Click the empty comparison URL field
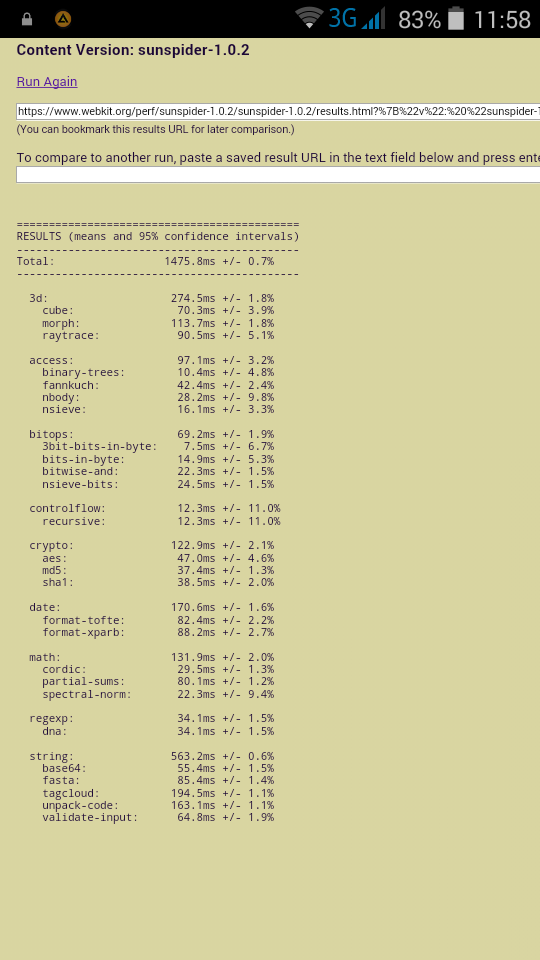Image resolution: width=540 pixels, height=960 pixels. coord(278,174)
